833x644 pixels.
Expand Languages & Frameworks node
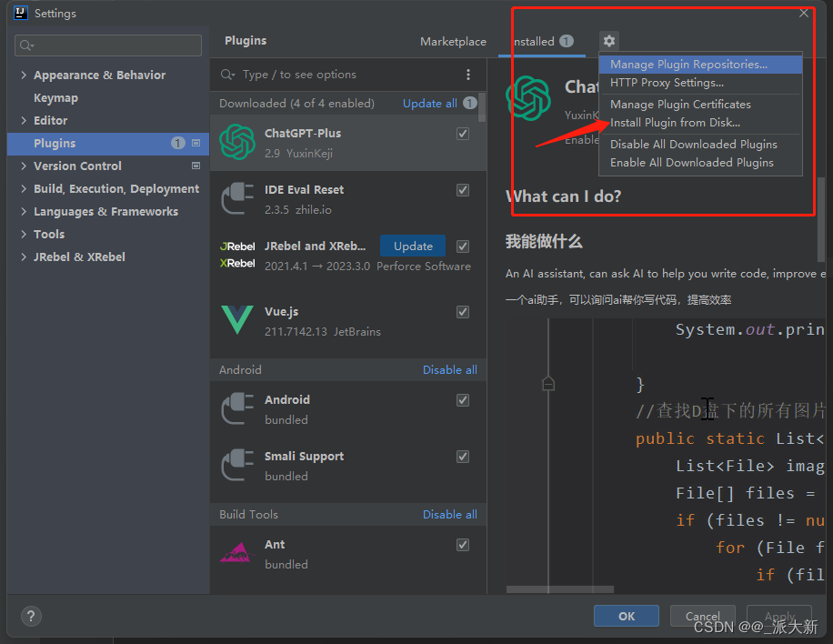click(24, 211)
